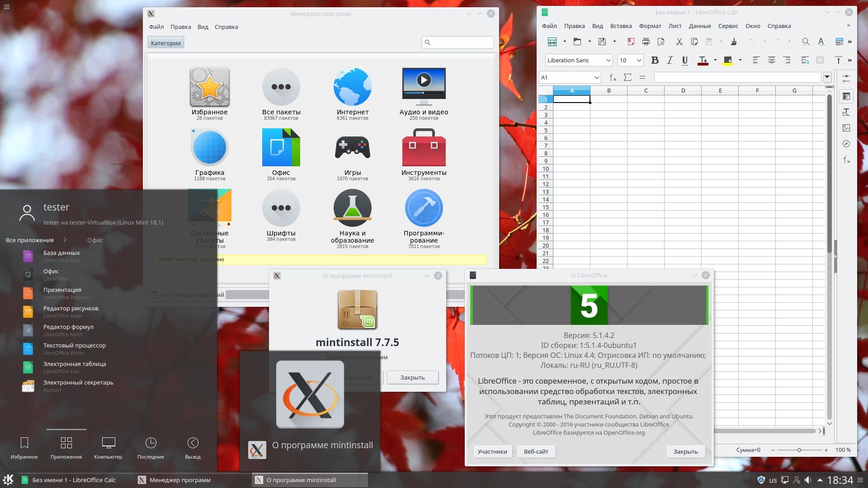
Task: Click the Sum sigma icon
Action: click(x=627, y=77)
